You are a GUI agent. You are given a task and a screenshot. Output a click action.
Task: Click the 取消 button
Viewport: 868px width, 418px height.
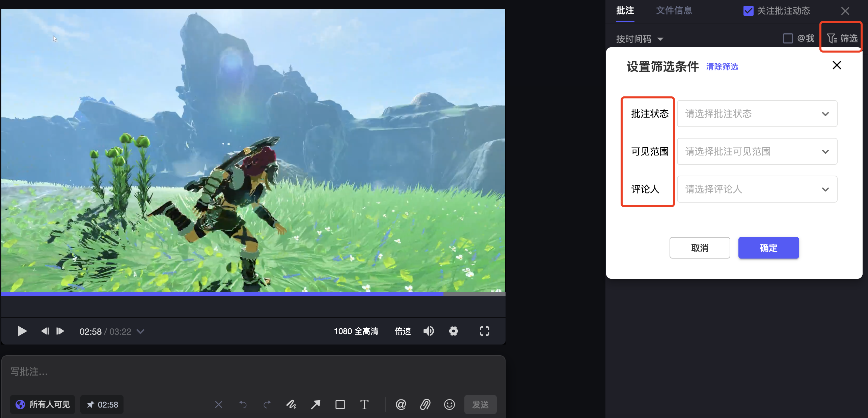click(700, 248)
